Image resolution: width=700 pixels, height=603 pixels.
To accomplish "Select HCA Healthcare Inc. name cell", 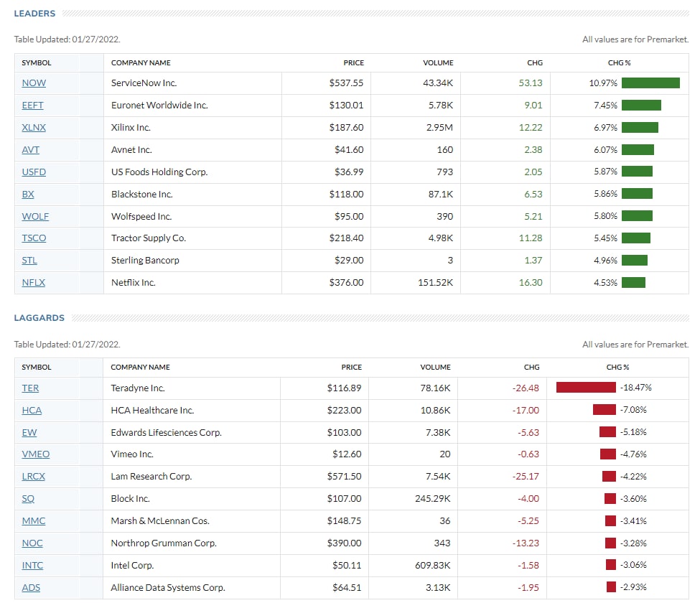I will (x=152, y=410).
